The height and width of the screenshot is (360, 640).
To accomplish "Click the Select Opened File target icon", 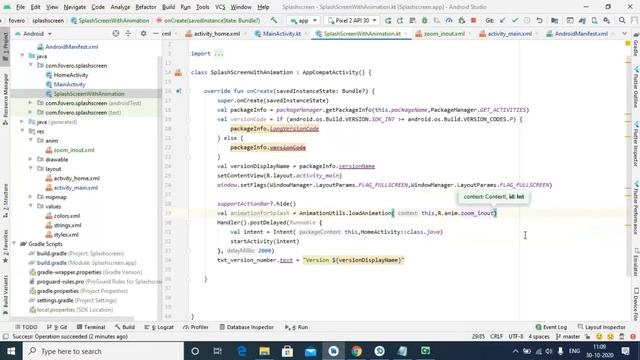I will [x=116, y=33].
